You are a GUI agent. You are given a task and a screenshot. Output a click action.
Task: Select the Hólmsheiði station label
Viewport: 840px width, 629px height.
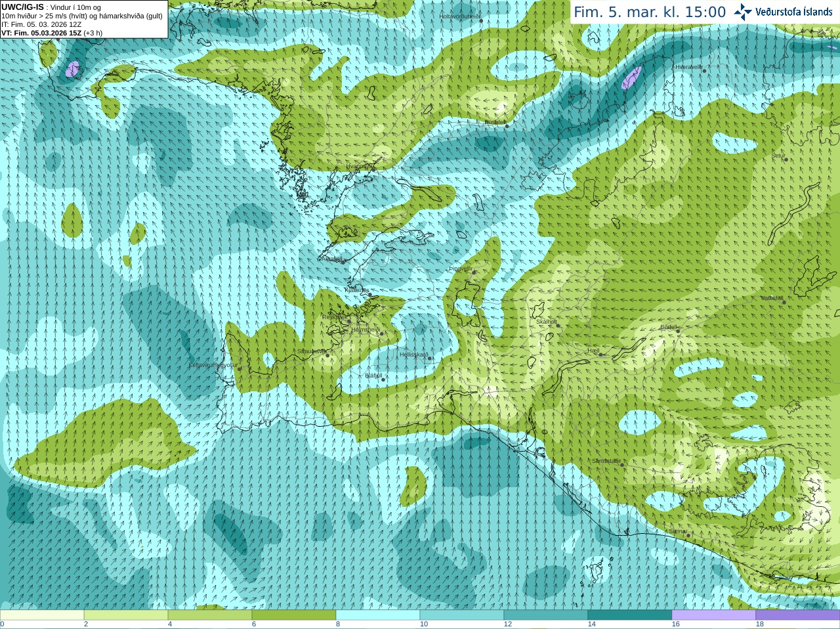[366, 330]
